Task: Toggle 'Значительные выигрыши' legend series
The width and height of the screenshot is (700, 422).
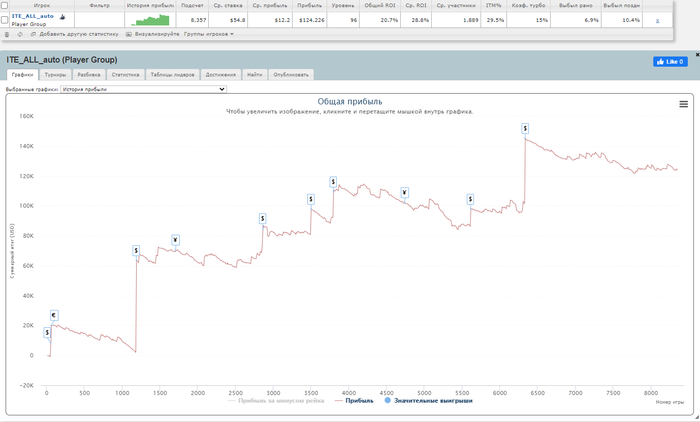Action: point(428,401)
